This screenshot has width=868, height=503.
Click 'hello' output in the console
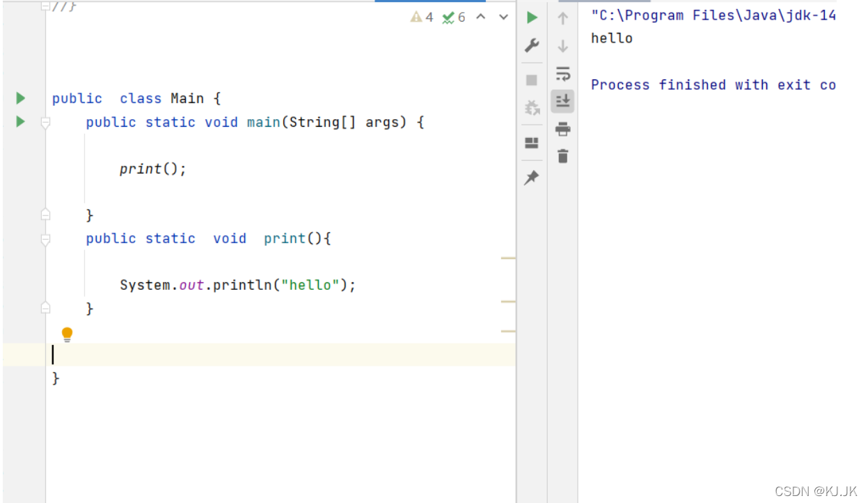[612, 38]
